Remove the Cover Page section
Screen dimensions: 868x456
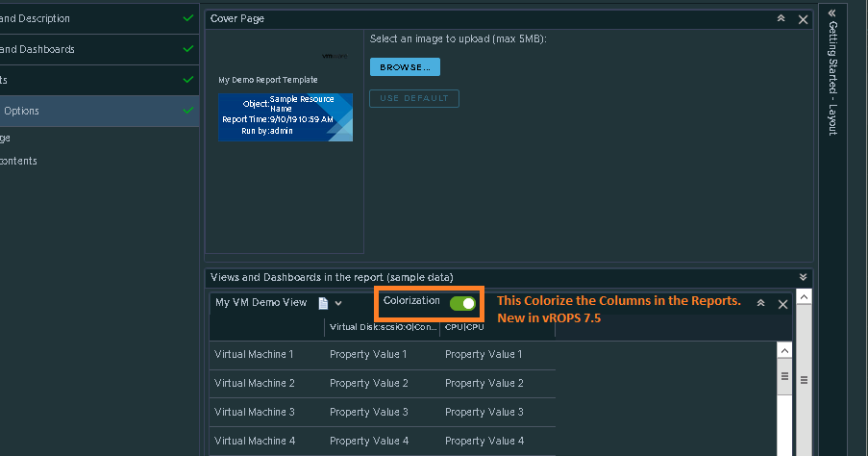tap(804, 18)
